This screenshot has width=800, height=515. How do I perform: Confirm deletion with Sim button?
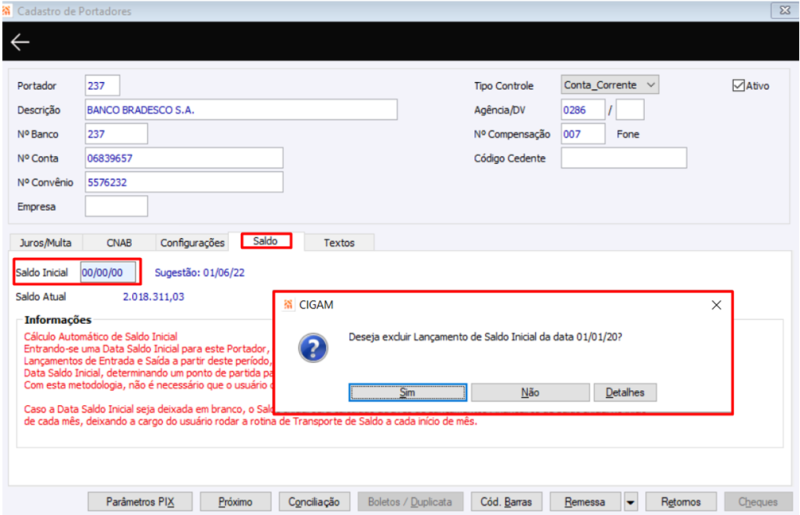pos(408,393)
